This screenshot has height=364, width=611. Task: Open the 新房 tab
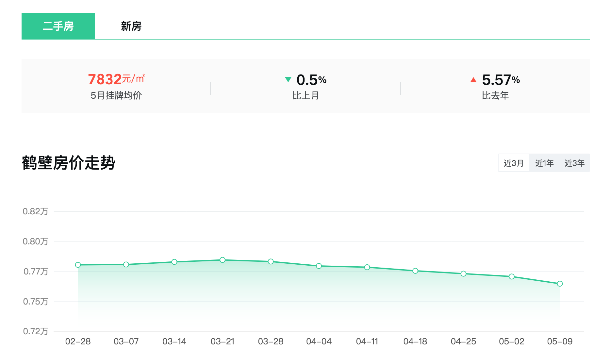pyautogui.click(x=131, y=26)
